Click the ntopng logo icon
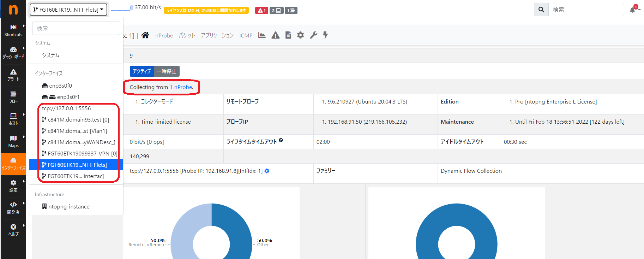Viewport: 644px width, 259px height. 13,10
